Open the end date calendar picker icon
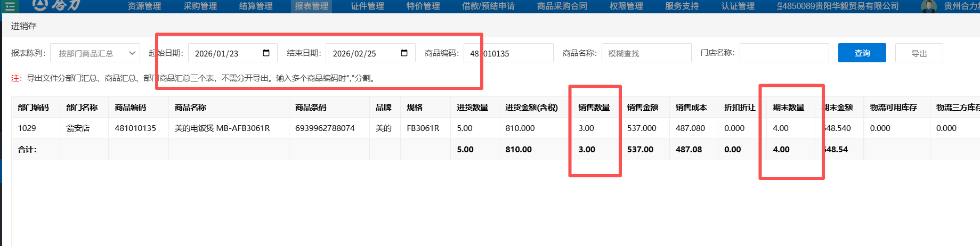 (x=404, y=53)
